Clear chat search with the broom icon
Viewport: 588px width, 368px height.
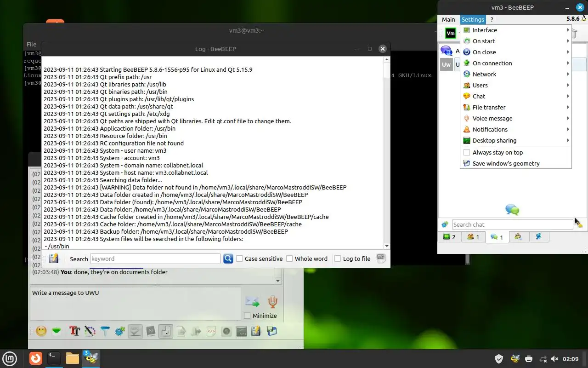pos(579,224)
